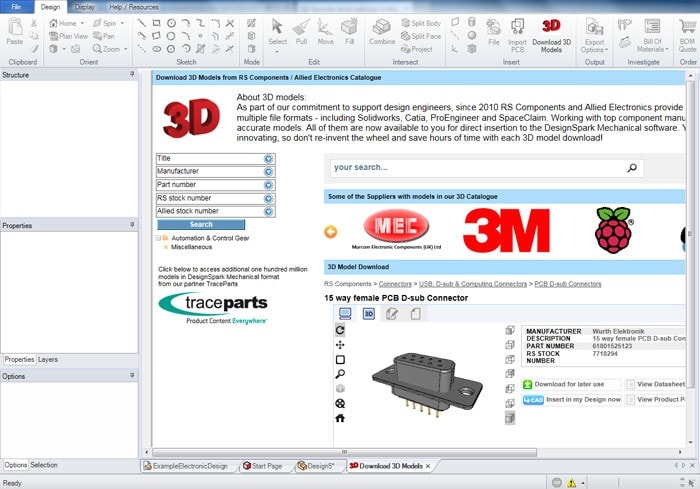The width and height of the screenshot is (700, 489).
Task: Open Bill Of Materials dropdown arrow
Action: (667, 50)
